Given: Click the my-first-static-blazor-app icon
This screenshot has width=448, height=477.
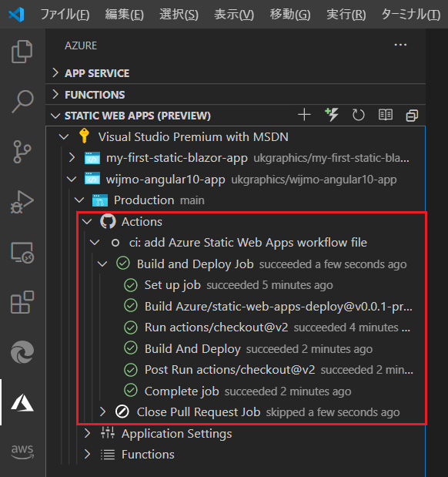Looking at the screenshot, I should click(x=92, y=158).
